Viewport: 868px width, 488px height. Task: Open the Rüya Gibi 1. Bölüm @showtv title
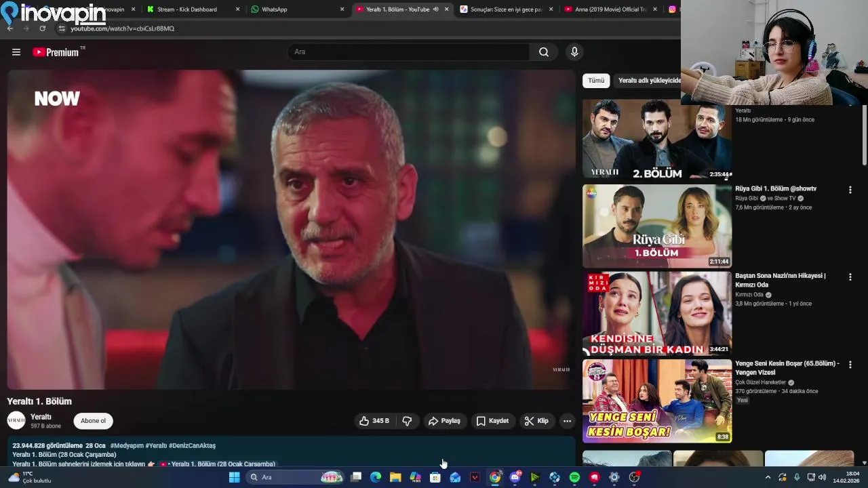click(776, 188)
